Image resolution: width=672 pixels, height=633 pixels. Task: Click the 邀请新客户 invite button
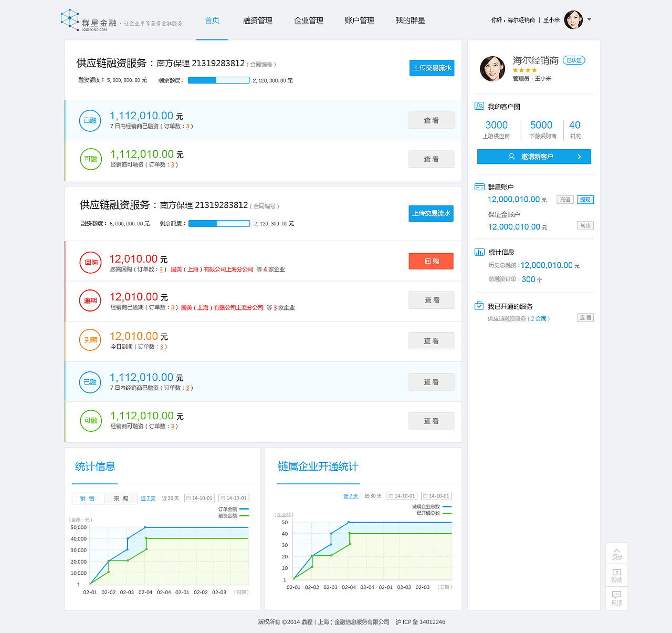point(533,157)
